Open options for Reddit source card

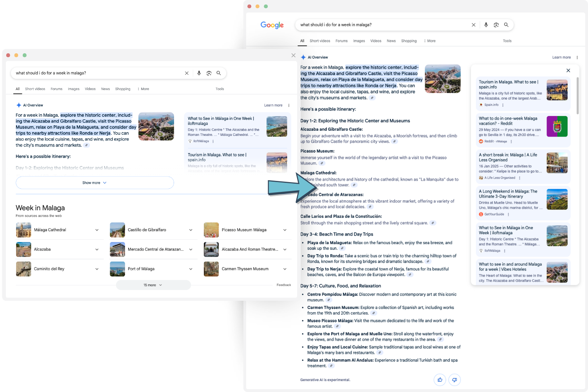tap(511, 141)
